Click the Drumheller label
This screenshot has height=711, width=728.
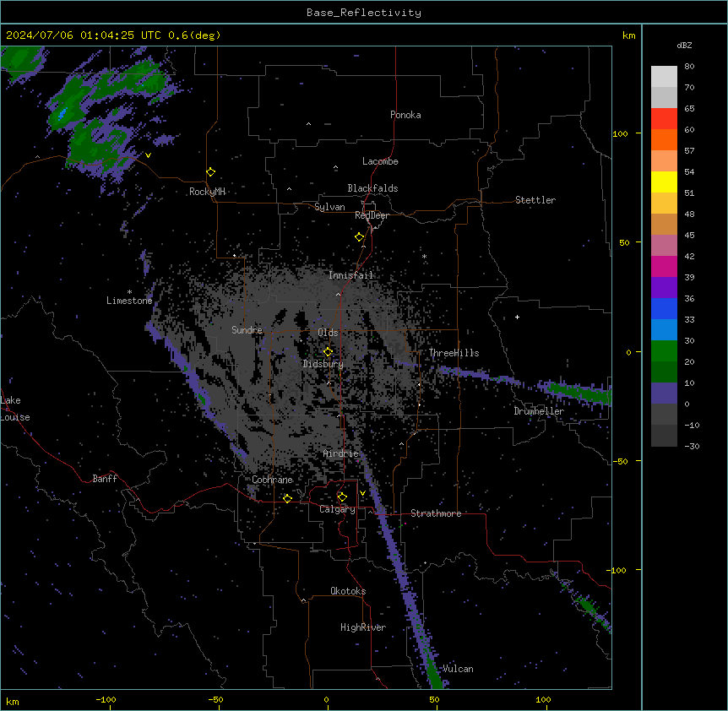[539, 411]
